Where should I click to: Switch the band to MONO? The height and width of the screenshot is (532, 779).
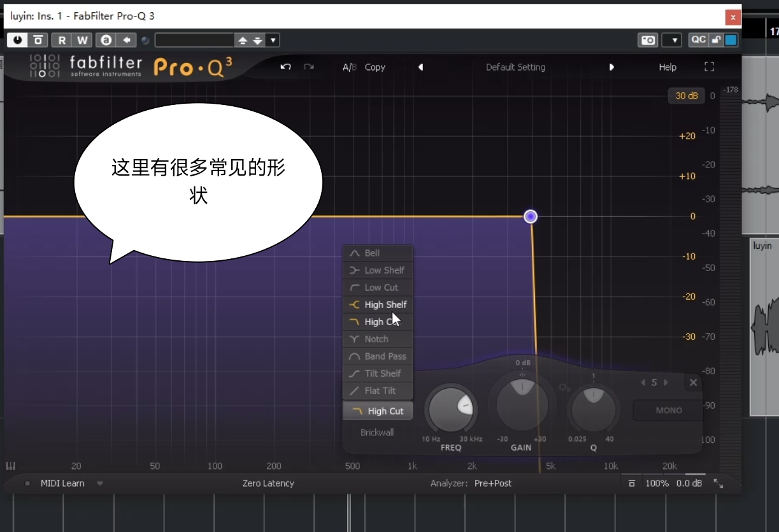666,410
